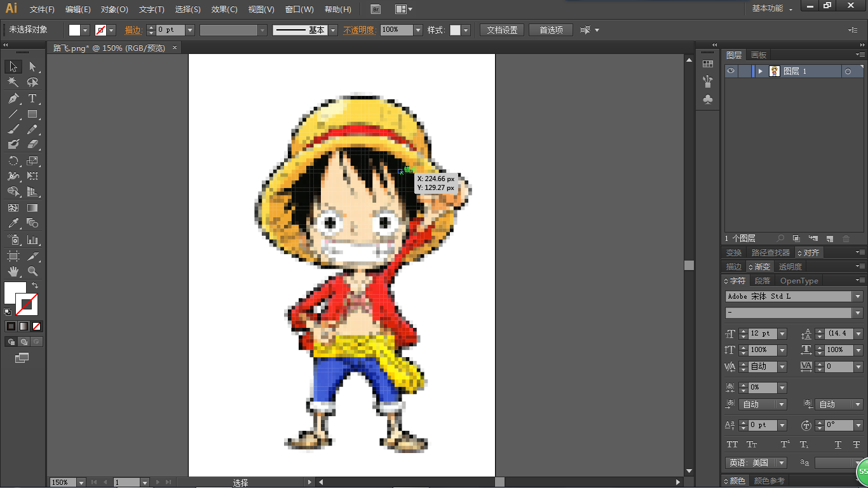
Task: Create new layer in Layers panel
Action: tap(829, 239)
